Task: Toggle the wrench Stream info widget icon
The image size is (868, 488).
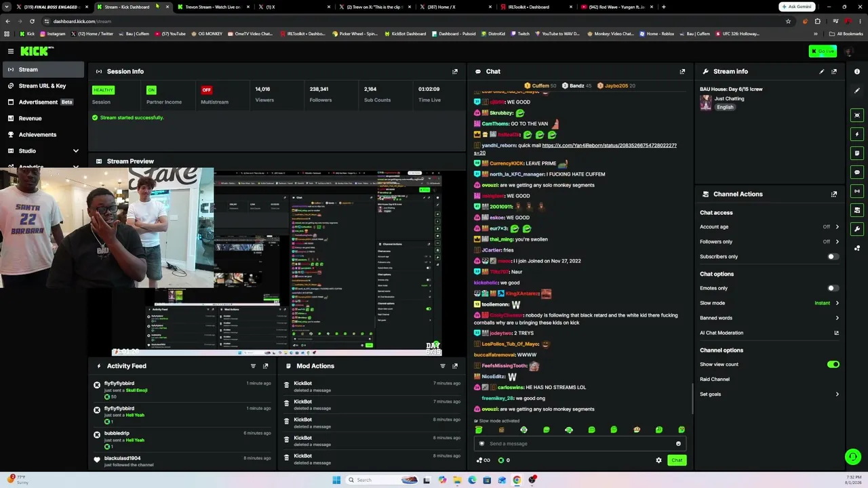Action: 857,229
